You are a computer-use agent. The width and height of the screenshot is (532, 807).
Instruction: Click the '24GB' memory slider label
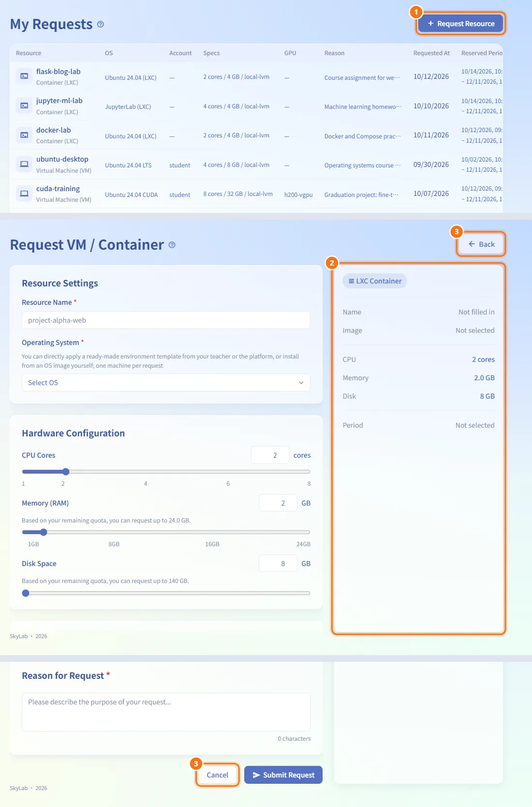(x=303, y=544)
